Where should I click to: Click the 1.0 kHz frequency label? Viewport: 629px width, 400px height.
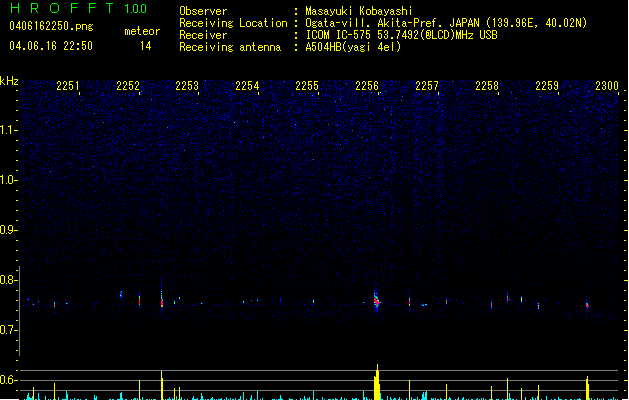click(8, 180)
